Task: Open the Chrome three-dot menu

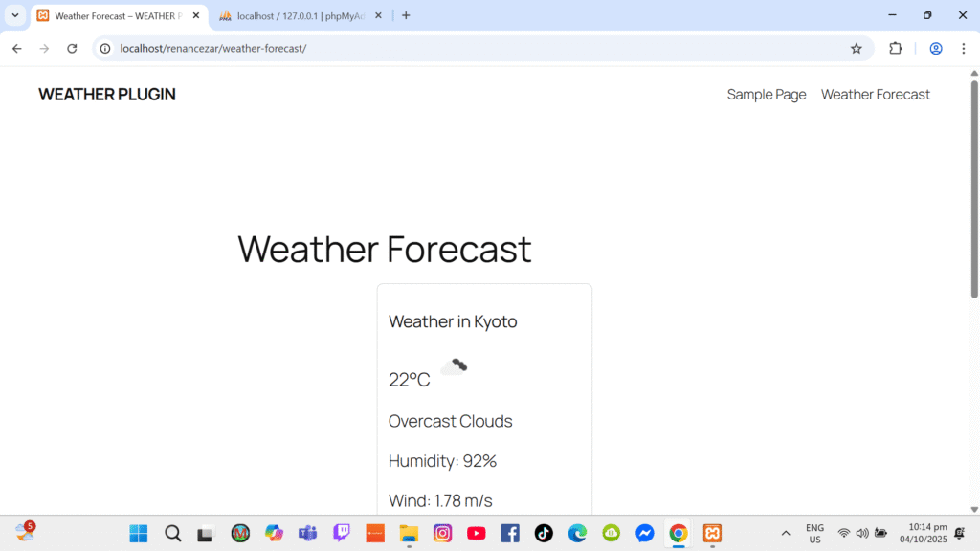Action: coord(963,49)
